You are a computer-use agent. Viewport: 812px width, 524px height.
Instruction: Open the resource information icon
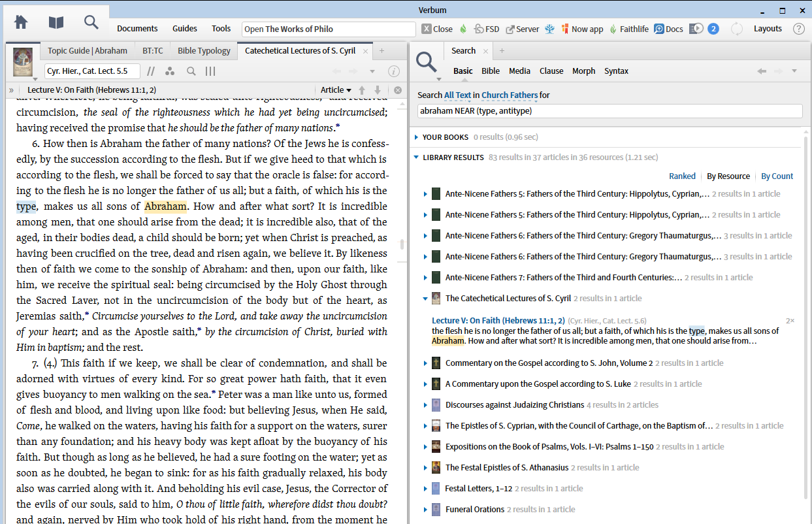coord(393,71)
